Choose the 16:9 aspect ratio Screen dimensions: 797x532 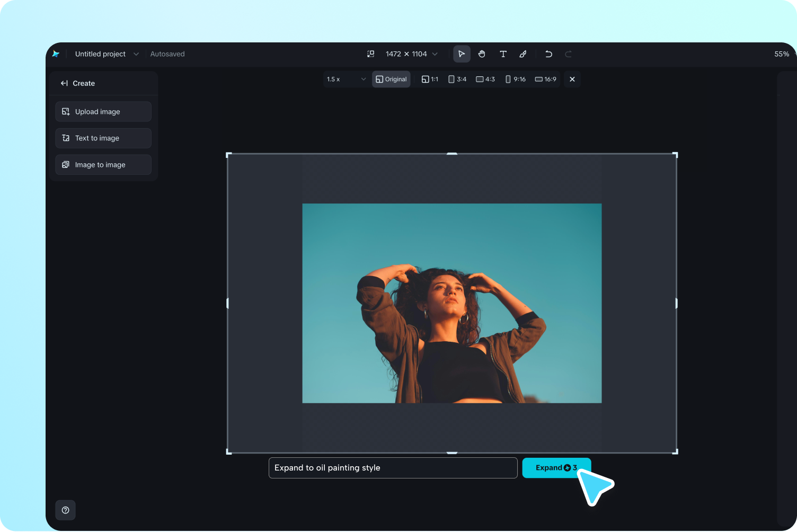pos(546,79)
